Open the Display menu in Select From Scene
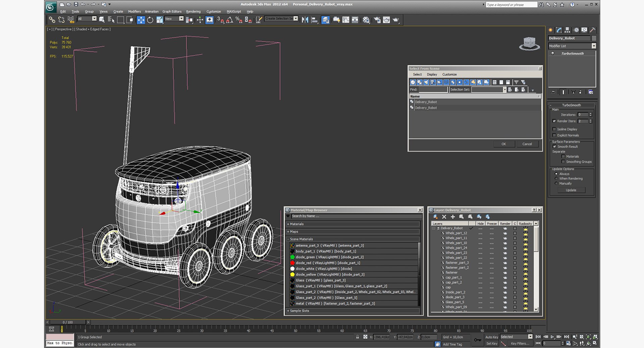The height and width of the screenshot is (348, 644). (432, 74)
